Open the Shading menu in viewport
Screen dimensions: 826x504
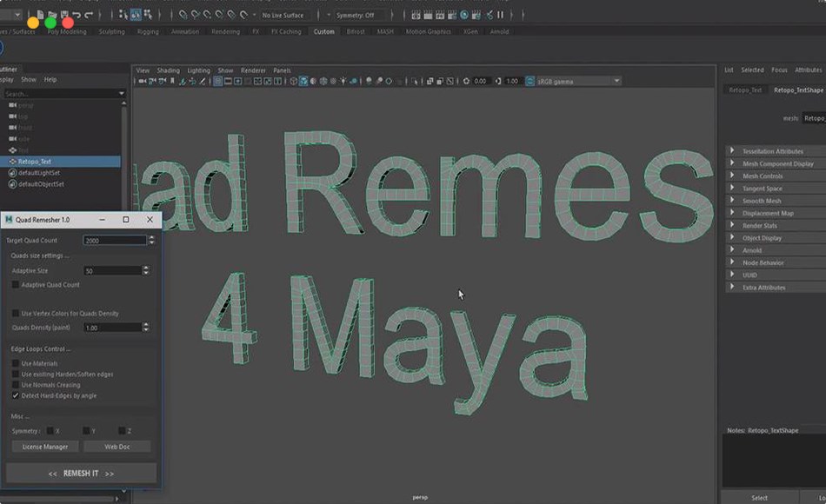tap(168, 70)
